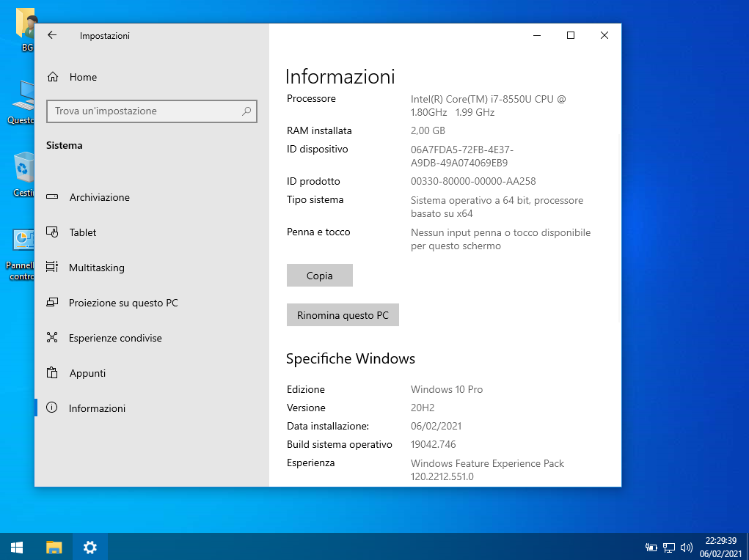Click the RAM value '2,00 GB'

(428, 130)
